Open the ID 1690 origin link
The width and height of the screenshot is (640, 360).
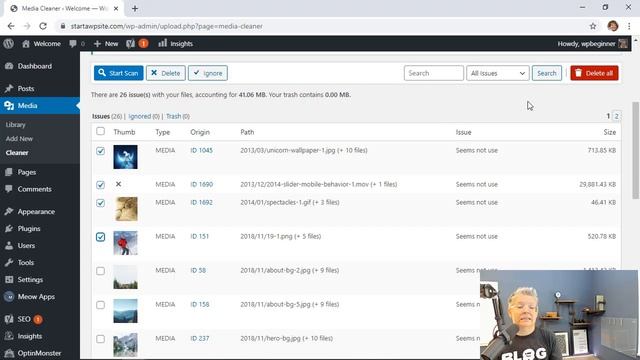click(202, 184)
